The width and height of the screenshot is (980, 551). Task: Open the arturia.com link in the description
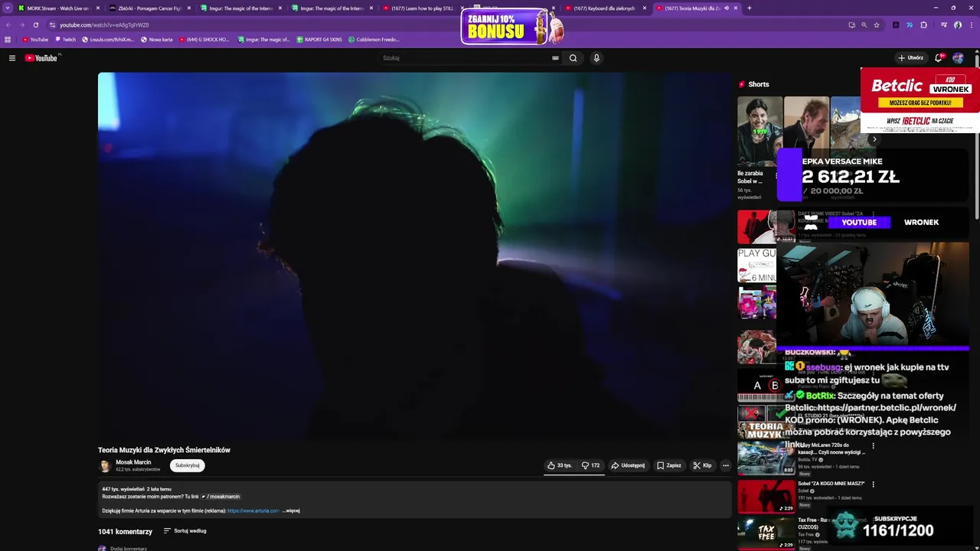point(253,510)
